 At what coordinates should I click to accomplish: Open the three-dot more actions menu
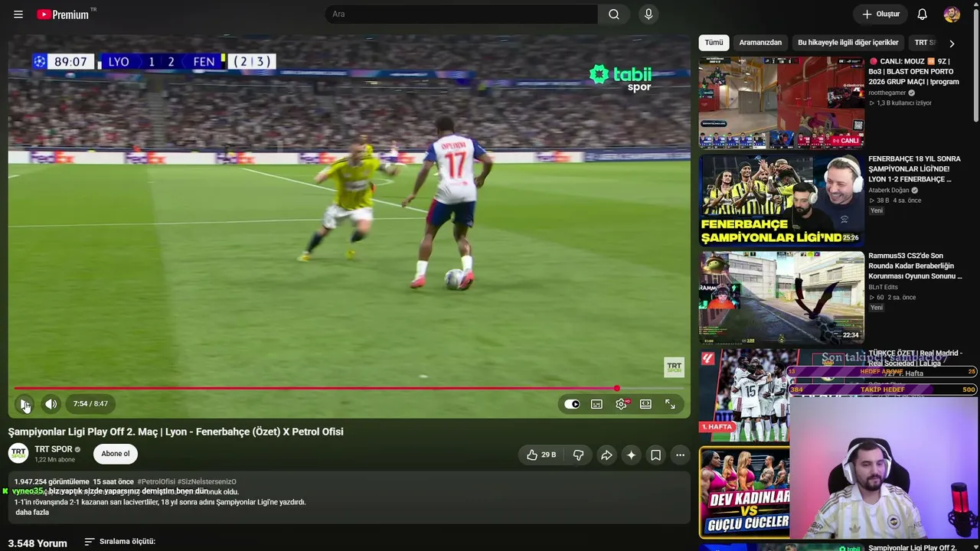pyautogui.click(x=680, y=455)
